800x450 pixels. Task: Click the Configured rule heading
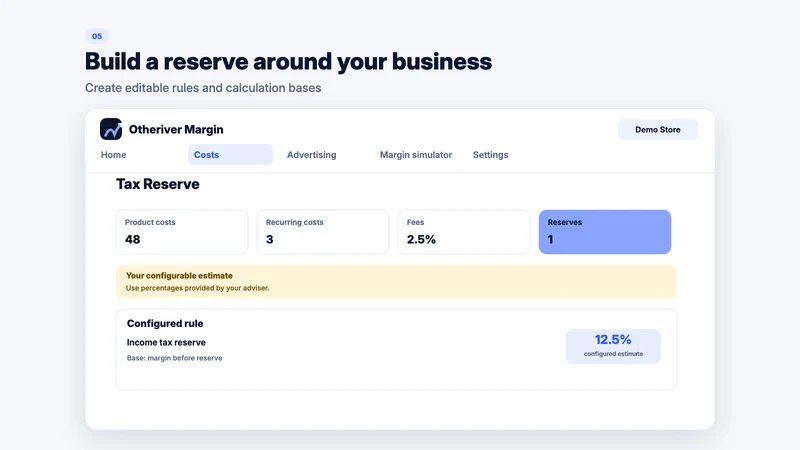165,323
